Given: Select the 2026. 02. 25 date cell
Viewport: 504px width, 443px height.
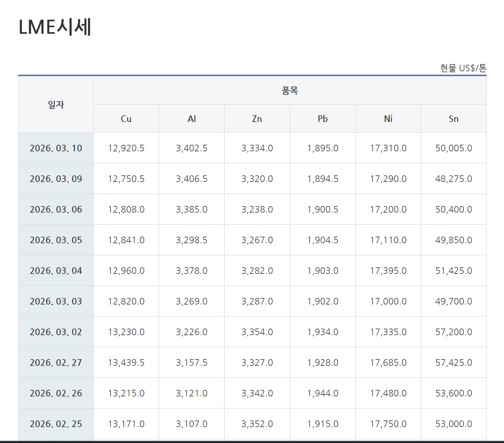Looking at the screenshot, I should click(56, 424).
